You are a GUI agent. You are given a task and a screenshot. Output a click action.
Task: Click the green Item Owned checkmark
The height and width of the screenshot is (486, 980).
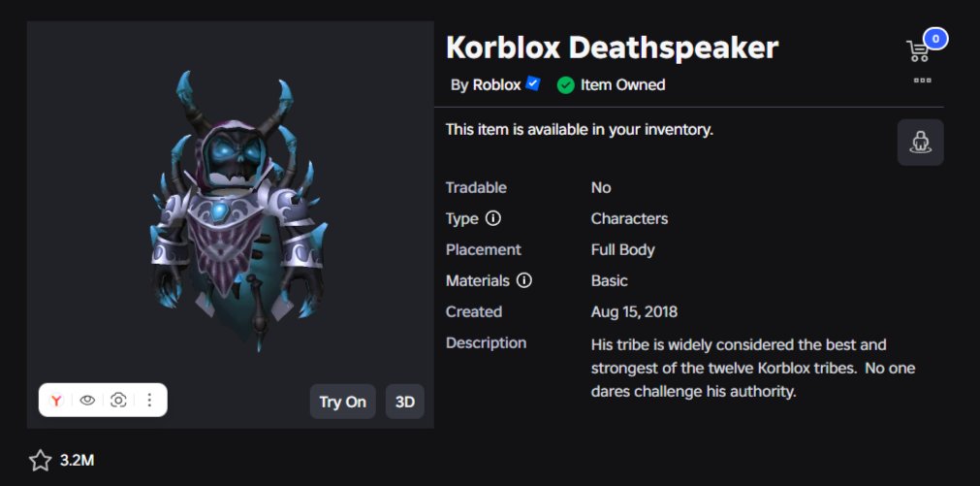pos(566,85)
